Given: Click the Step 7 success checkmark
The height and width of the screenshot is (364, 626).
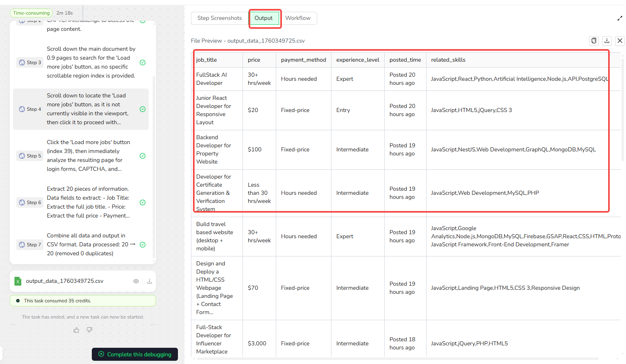Looking at the screenshot, I should tap(143, 245).
